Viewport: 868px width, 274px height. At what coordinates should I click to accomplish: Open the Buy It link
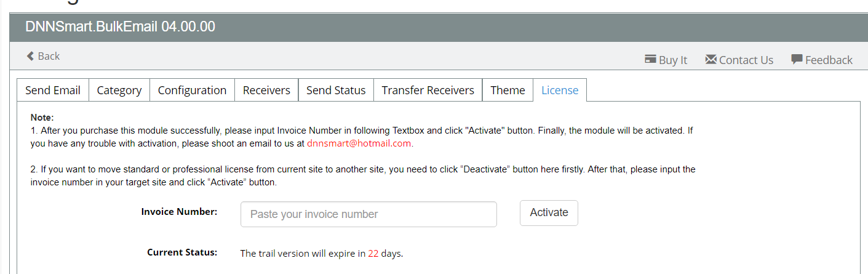click(x=673, y=60)
